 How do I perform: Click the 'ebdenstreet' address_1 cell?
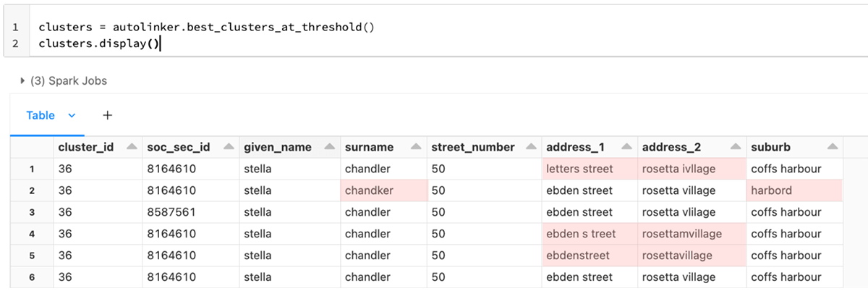click(578, 256)
